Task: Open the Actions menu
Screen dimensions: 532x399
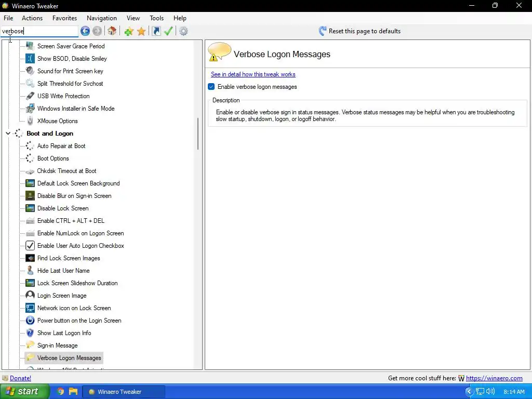Action: pyautogui.click(x=32, y=18)
